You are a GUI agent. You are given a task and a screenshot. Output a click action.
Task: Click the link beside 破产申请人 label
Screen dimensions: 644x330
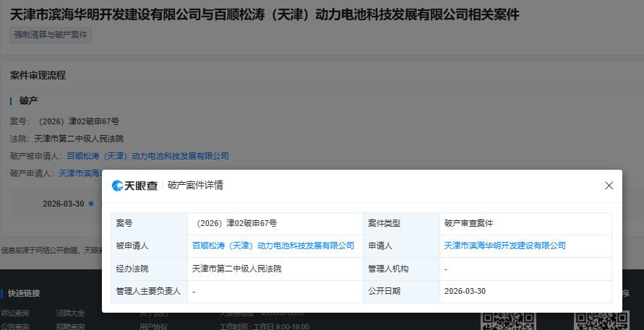[x=80, y=173]
